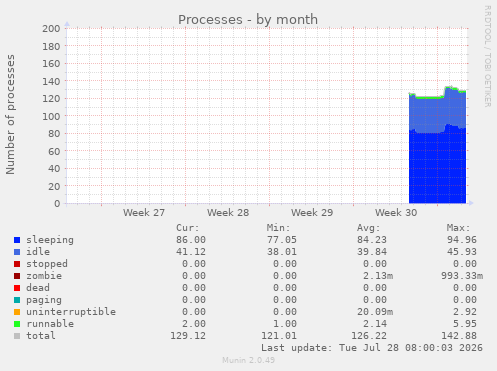This screenshot has width=497, height=371.
Task: Click idle maximum value 45.93
Action: 462,252
